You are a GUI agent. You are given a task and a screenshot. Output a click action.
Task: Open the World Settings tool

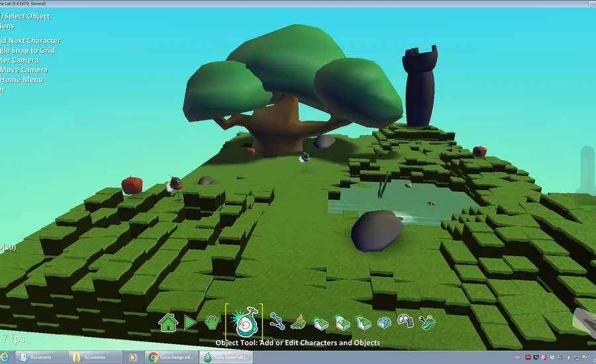coord(427,322)
